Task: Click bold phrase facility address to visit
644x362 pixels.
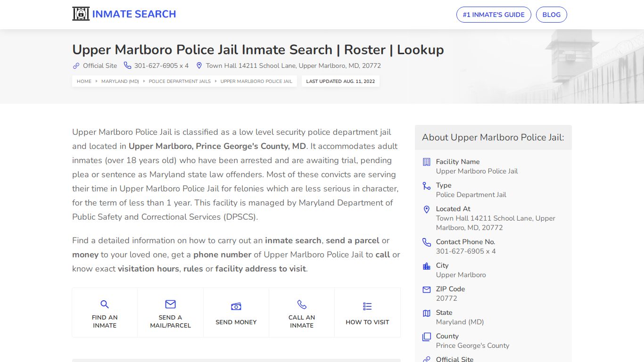Action: (x=261, y=269)
